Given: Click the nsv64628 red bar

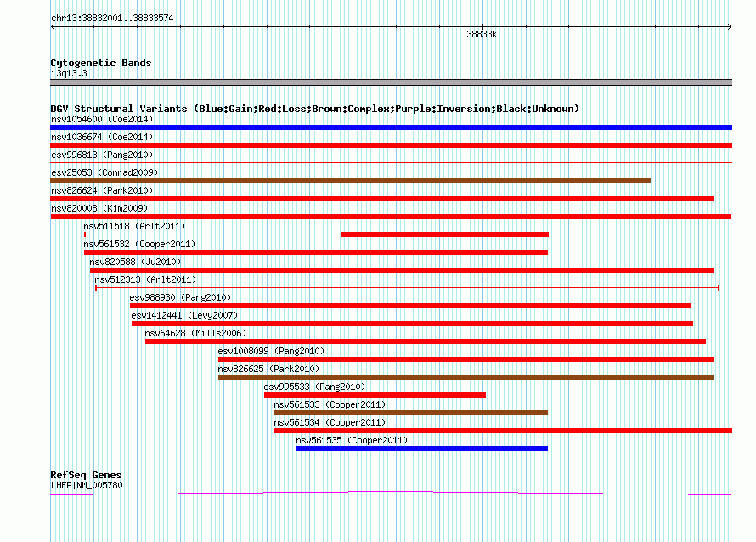Looking at the screenshot, I should click(426, 342).
